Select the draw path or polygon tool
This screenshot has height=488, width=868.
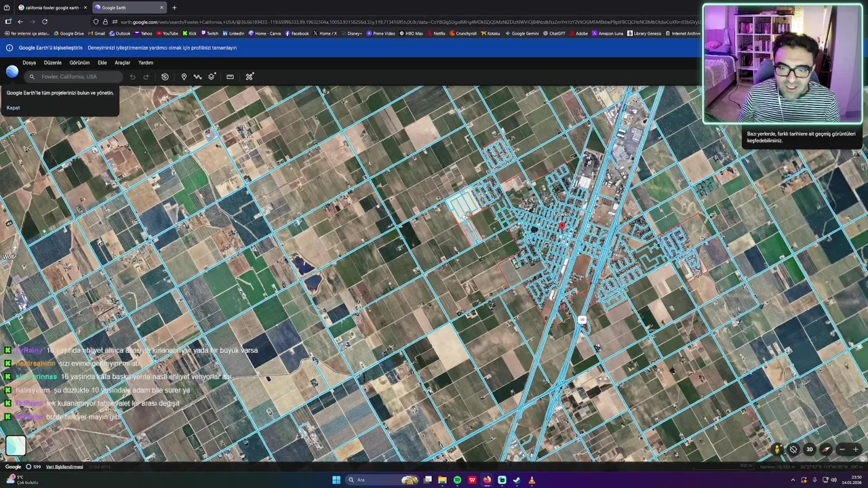[x=197, y=77]
